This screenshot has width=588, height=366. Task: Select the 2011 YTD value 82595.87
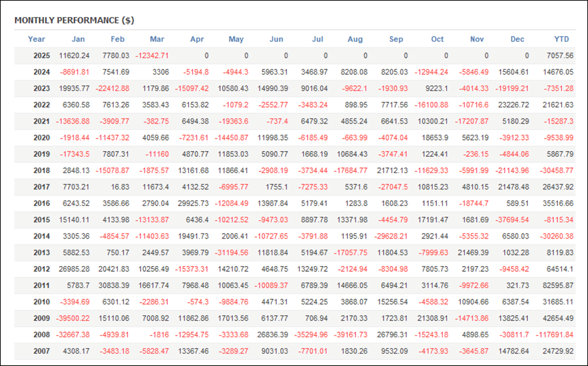click(x=558, y=286)
